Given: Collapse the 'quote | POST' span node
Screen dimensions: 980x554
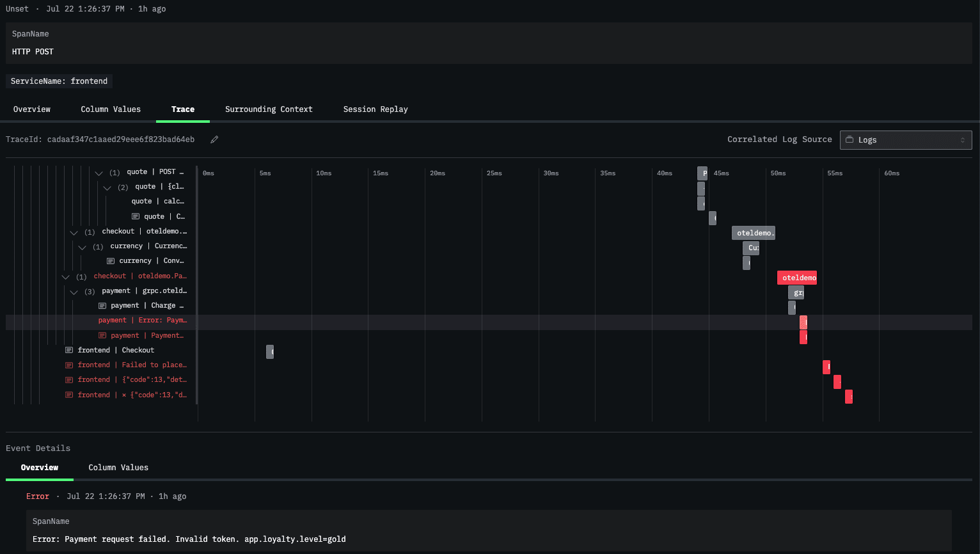Looking at the screenshot, I should coord(99,173).
